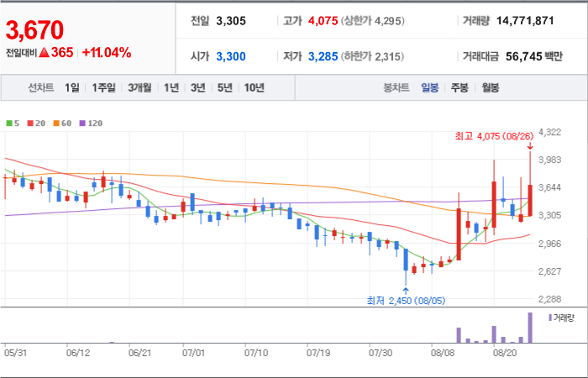Click the 최저 2,450 (08/05) annotation
This screenshot has width=588, height=378.
click(x=406, y=301)
